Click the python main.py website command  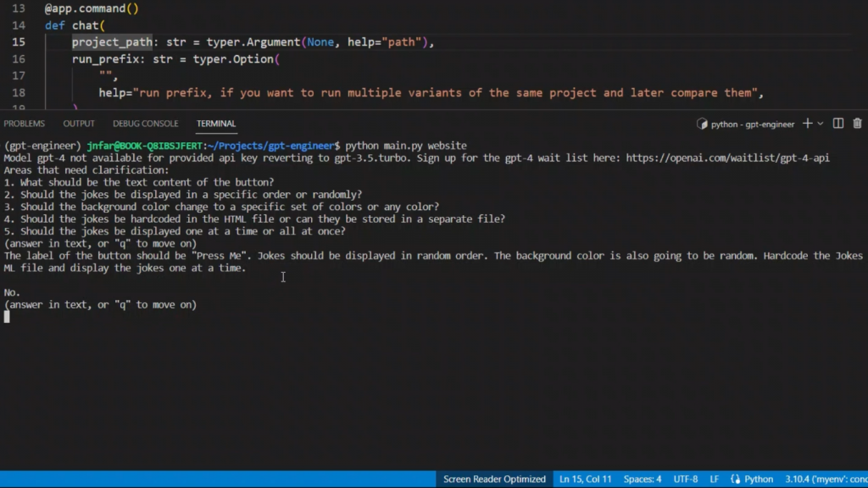[x=406, y=146]
